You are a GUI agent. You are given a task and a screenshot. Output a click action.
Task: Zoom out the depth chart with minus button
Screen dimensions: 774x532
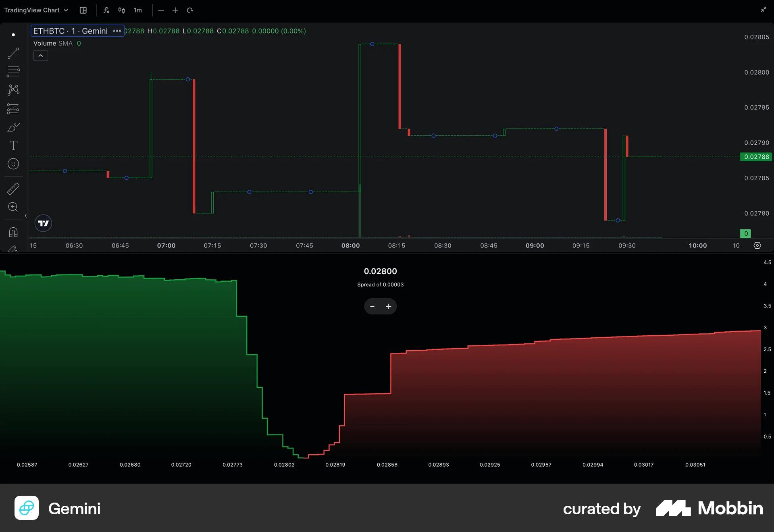[372, 306]
